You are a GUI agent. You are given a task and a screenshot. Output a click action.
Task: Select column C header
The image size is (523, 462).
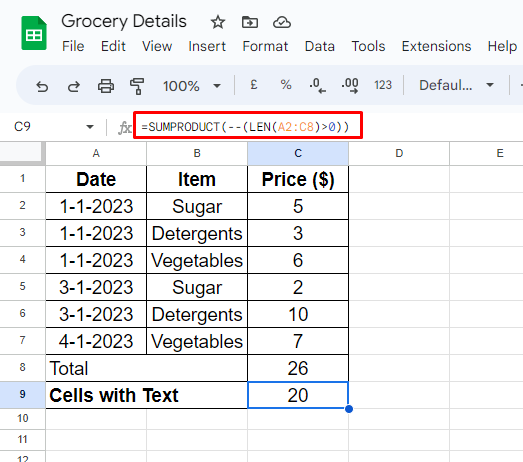click(298, 153)
